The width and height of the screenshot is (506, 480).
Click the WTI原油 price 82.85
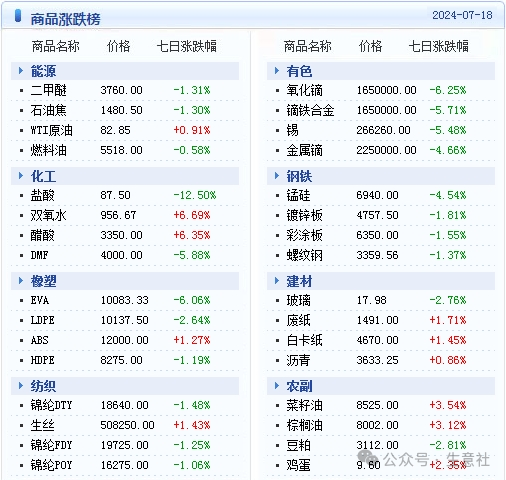tap(115, 130)
